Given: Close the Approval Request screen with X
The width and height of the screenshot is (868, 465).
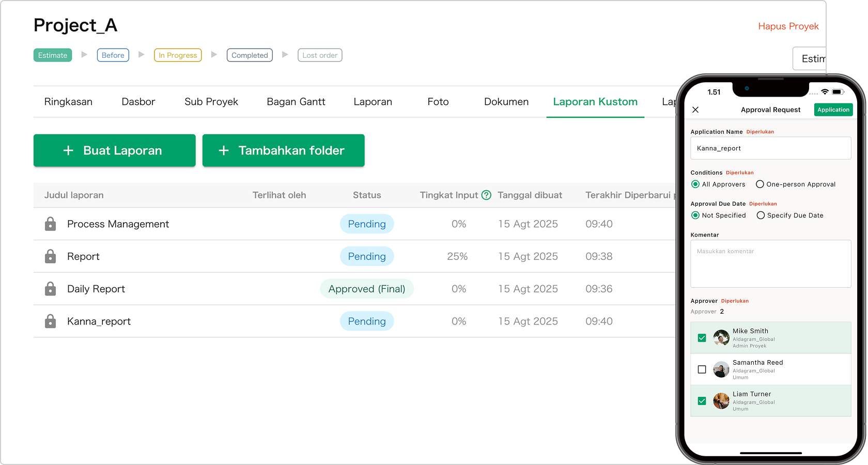Looking at the screenshot, I should point(695,110).
